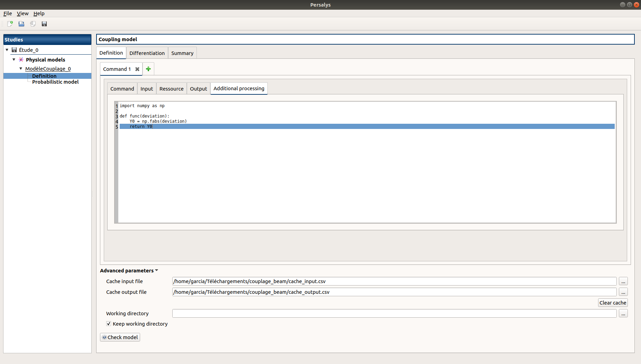Viewport: 641px width, 364px height.
Task: Click the Clear cache button
Action: (613, 303)
